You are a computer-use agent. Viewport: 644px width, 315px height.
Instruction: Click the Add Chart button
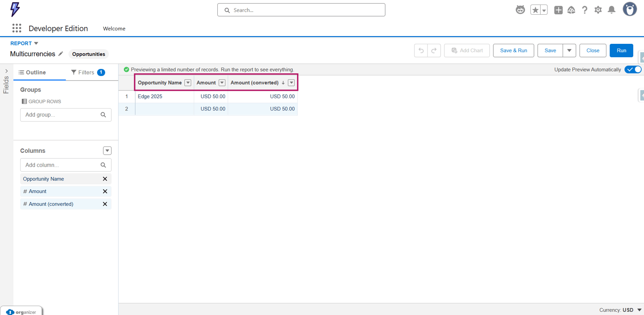pyautogui.click(x=467, y=50)
